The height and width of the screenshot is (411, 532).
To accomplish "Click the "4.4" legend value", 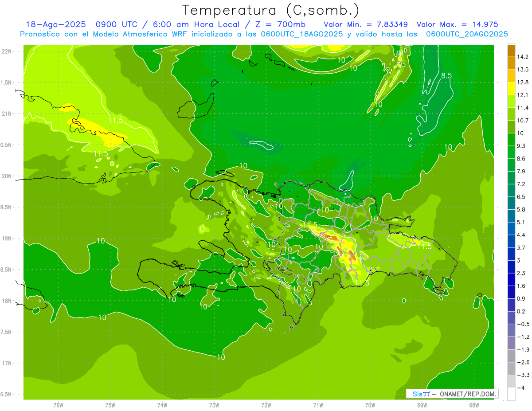I will [521, 235].
